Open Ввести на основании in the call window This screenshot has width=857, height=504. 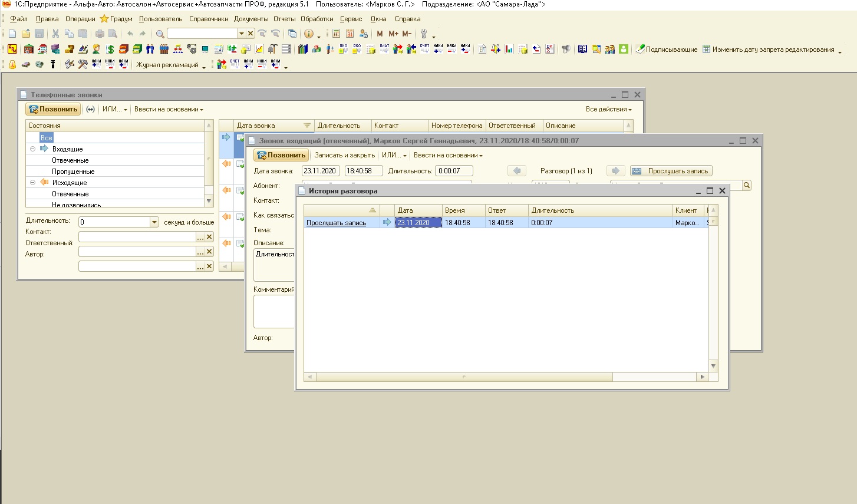448,155
